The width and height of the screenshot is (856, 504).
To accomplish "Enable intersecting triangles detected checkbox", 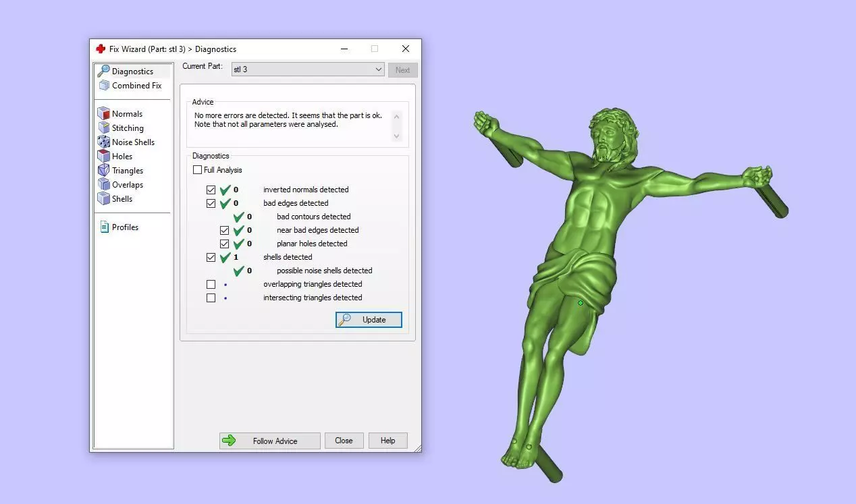I will pos(211,298).
